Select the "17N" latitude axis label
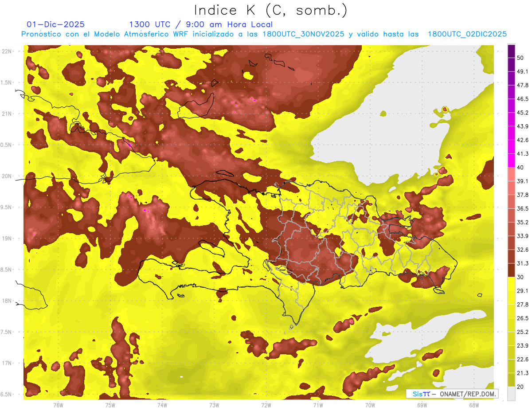532x411 pixels. click(8, 363)
